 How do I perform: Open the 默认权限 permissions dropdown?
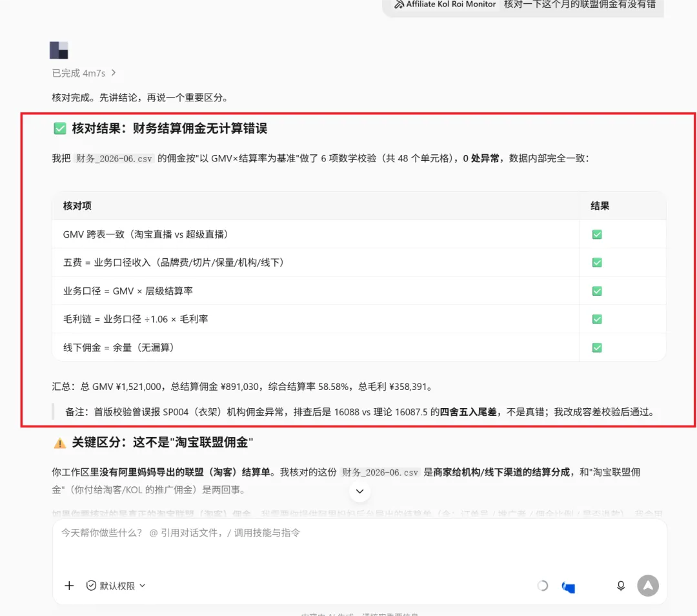pos(116,586)
